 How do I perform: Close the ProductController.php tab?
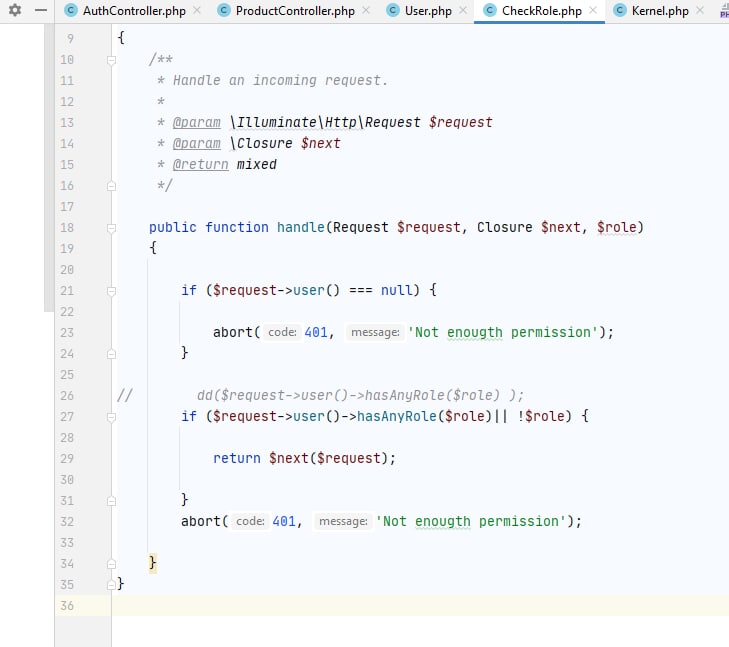(366, 10)
